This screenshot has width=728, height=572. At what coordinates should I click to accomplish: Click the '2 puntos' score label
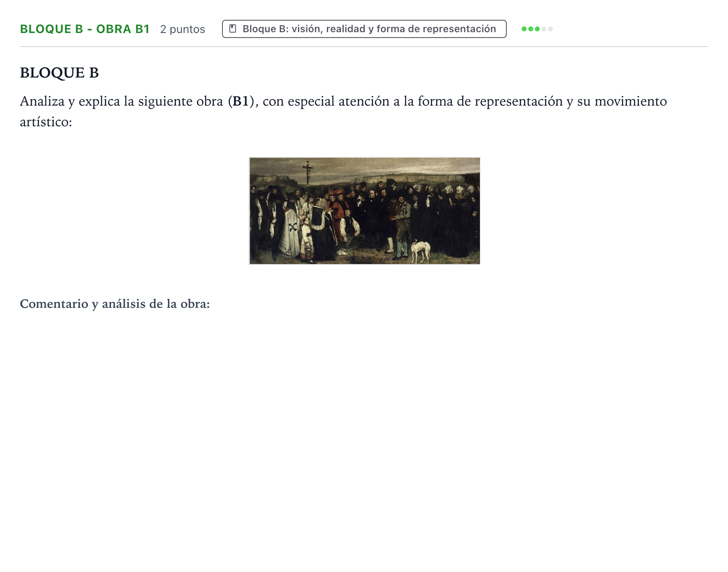[x=182, y=29]
